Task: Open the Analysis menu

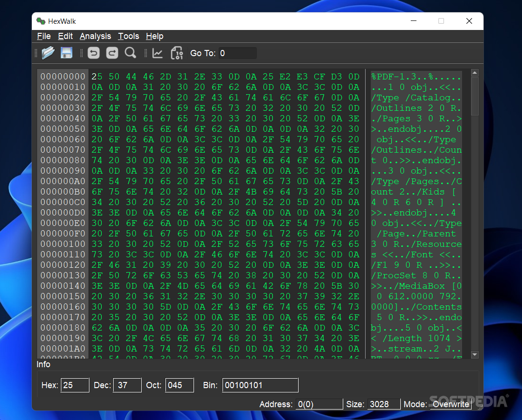Action: pos(95,36)
